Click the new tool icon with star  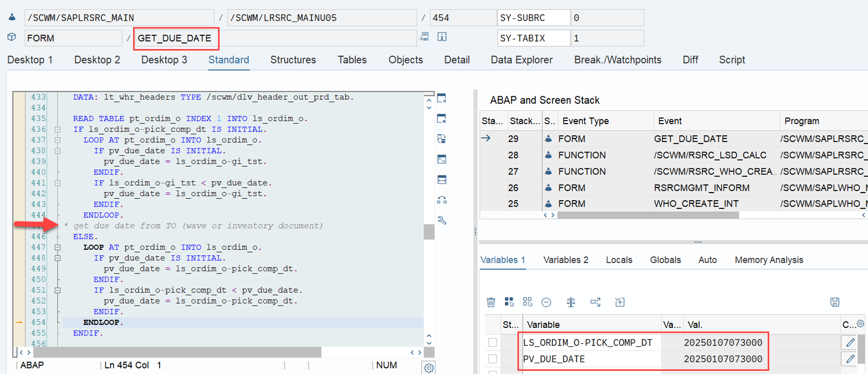[442, 119]
